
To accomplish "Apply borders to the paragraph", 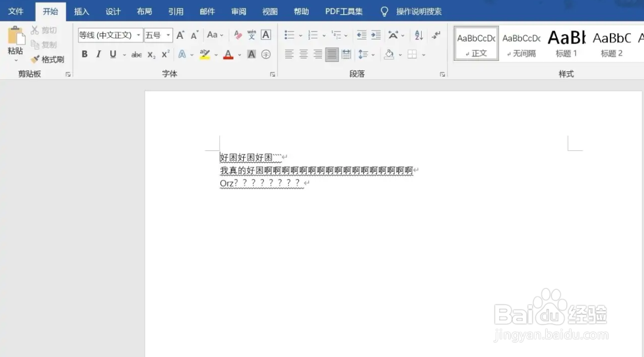I will coord(412,54).
